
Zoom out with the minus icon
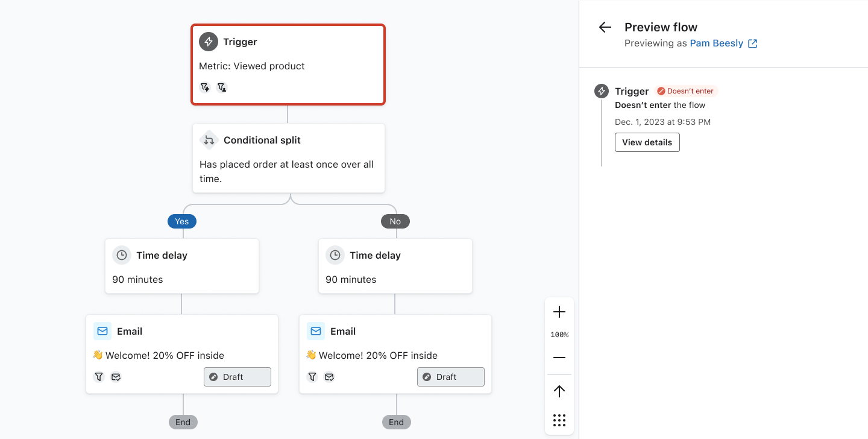tap(559, 358)
